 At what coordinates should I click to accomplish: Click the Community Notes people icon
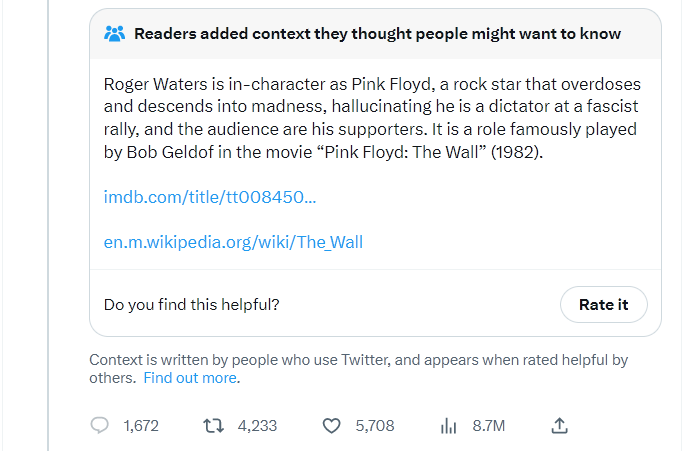click(115, 34)
